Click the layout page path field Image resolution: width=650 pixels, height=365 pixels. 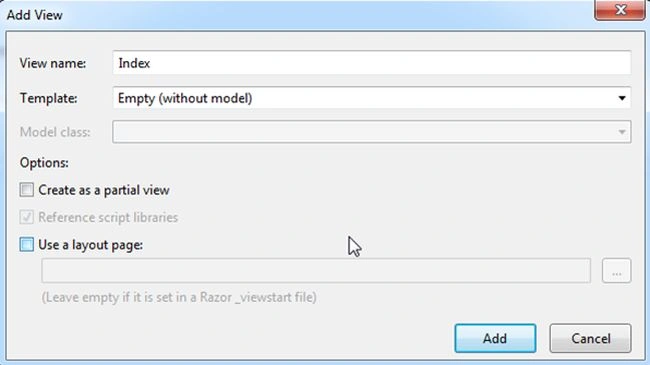tap(316, 271)
